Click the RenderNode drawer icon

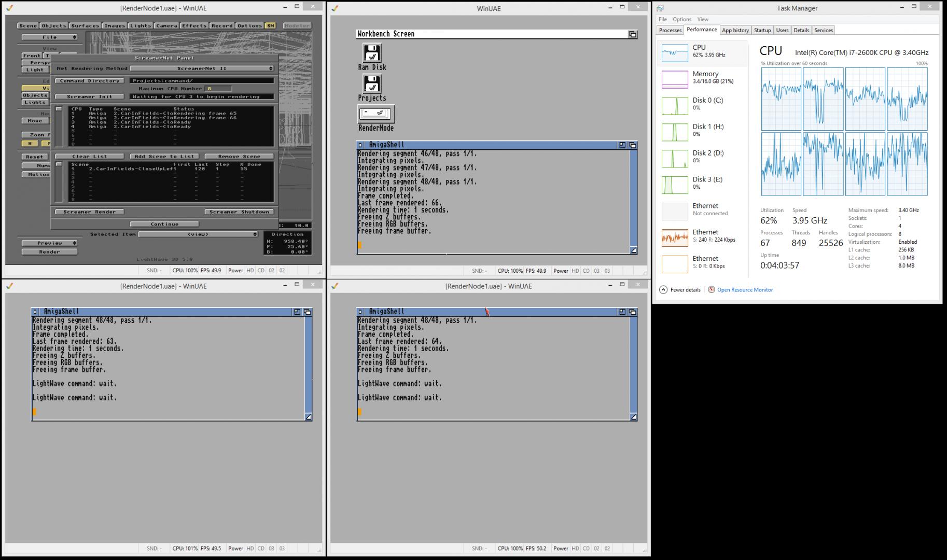[376, 114]
